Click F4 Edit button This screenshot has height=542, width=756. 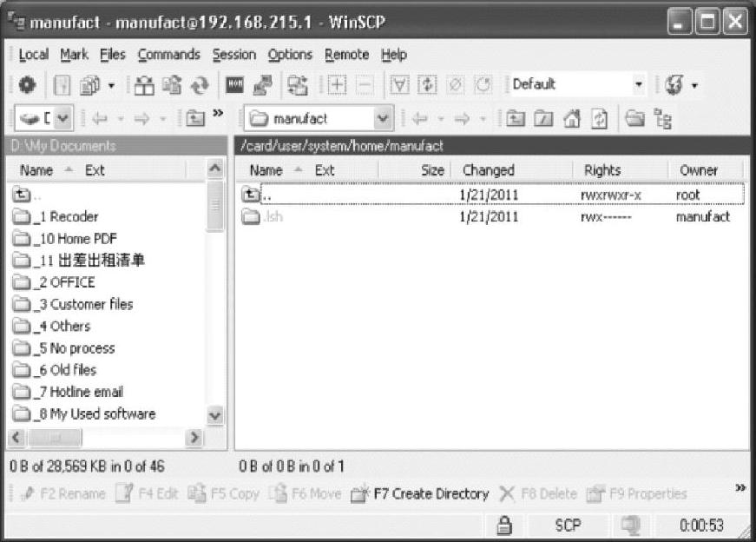coord(147,493)
